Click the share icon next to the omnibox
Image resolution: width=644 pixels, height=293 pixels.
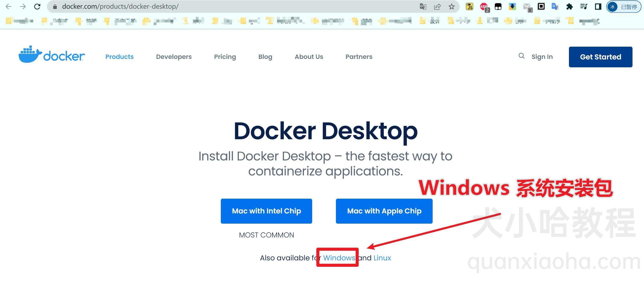438,6
